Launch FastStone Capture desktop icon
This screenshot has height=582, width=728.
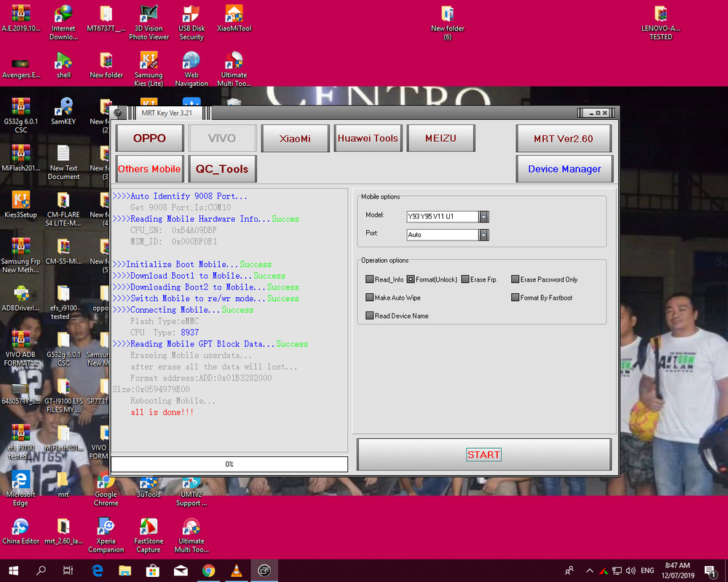coord(149,535)
